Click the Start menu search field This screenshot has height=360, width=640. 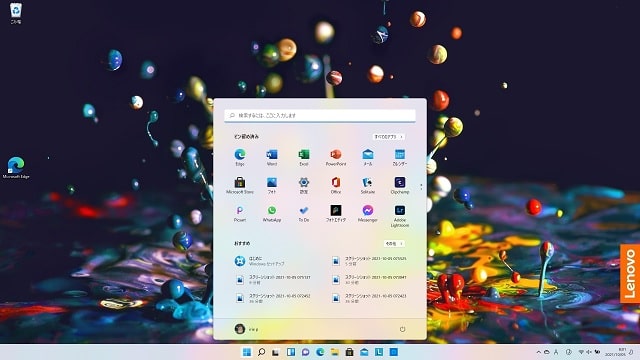tap(320, 116)
